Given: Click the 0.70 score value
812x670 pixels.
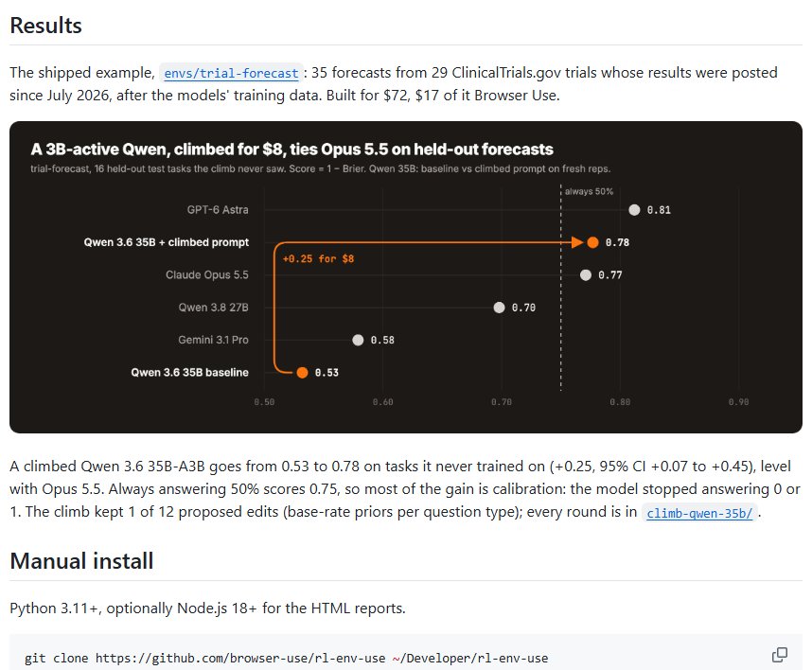Looking at the screenshot, I should 523,308.
